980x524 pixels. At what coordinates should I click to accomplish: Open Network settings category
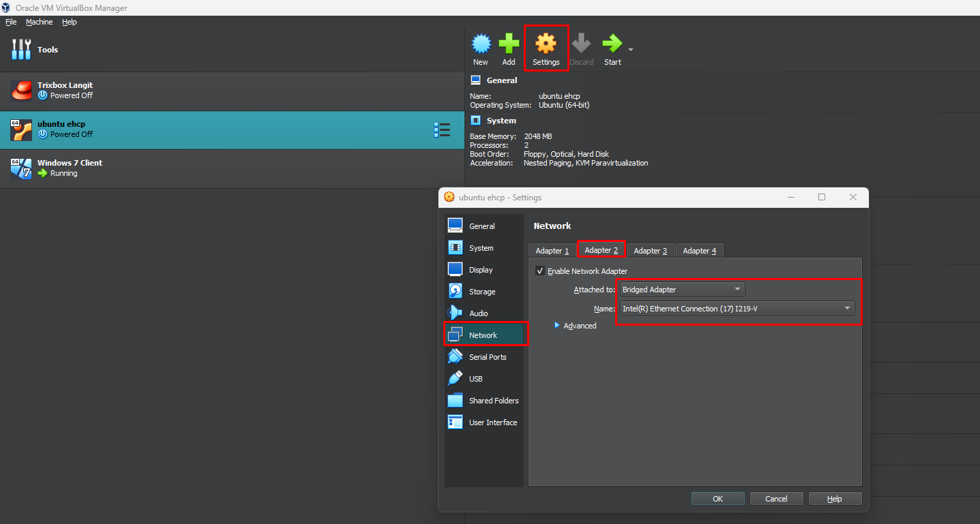pyautogui.click(x=484, y=335)
